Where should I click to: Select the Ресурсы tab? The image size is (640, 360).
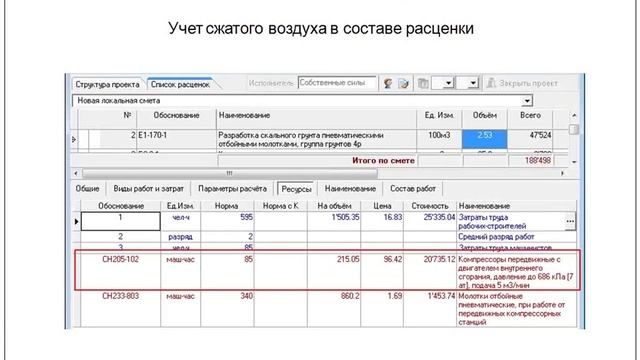pos(296,189)
